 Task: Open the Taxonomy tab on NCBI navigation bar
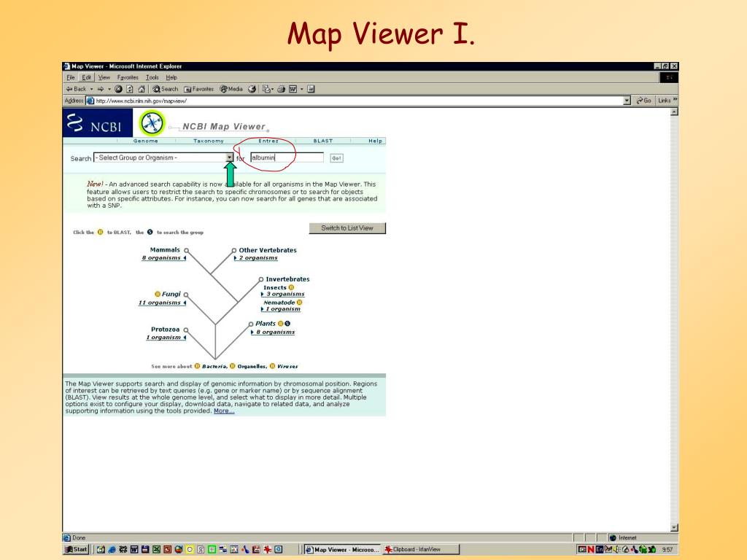(x=208, y=141)
